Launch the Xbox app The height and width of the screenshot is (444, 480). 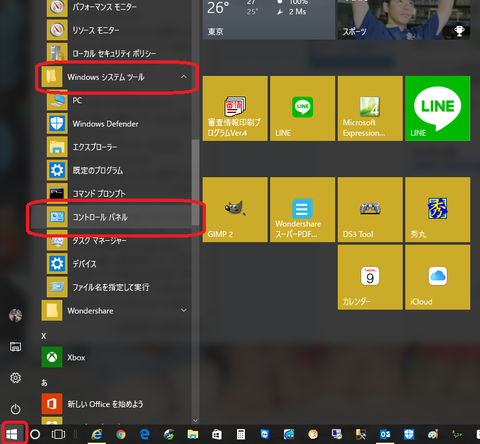click(115, 357)
